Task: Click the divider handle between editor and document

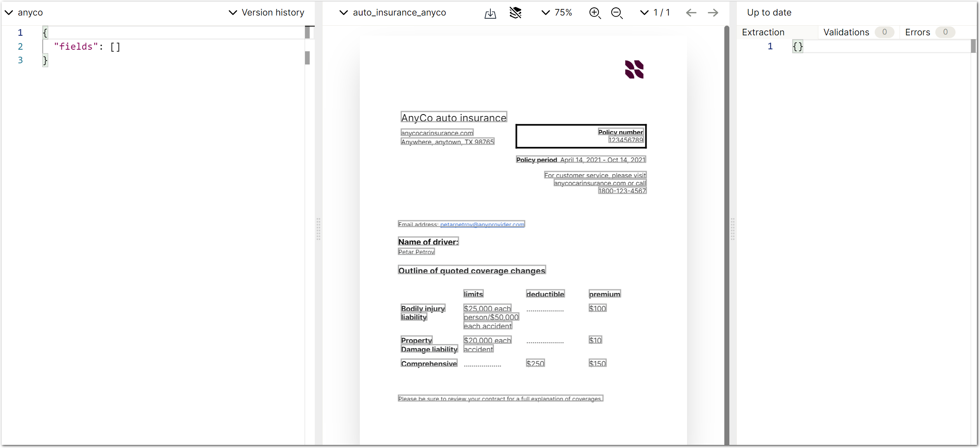Action: (x=318, y=229)
